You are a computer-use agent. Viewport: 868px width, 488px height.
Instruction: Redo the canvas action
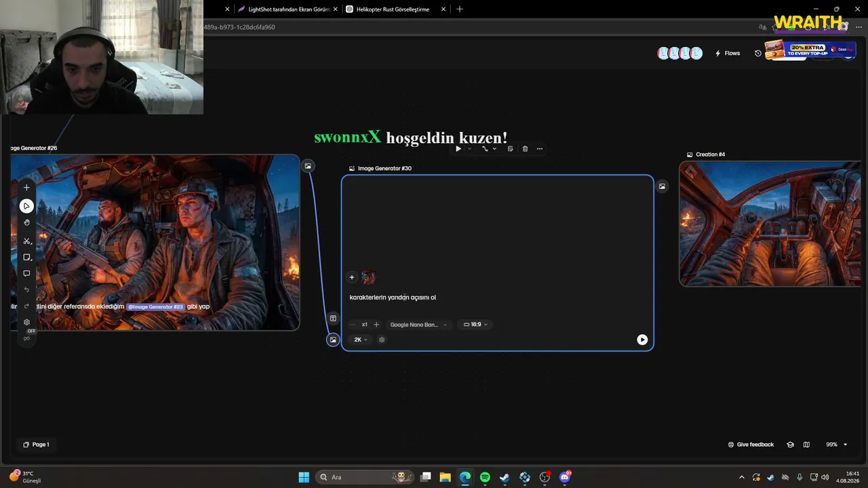pos(26,306)
